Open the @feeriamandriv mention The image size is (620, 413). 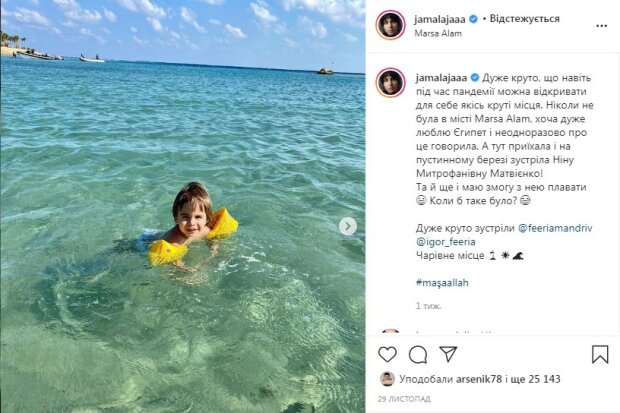click(555, 228)
